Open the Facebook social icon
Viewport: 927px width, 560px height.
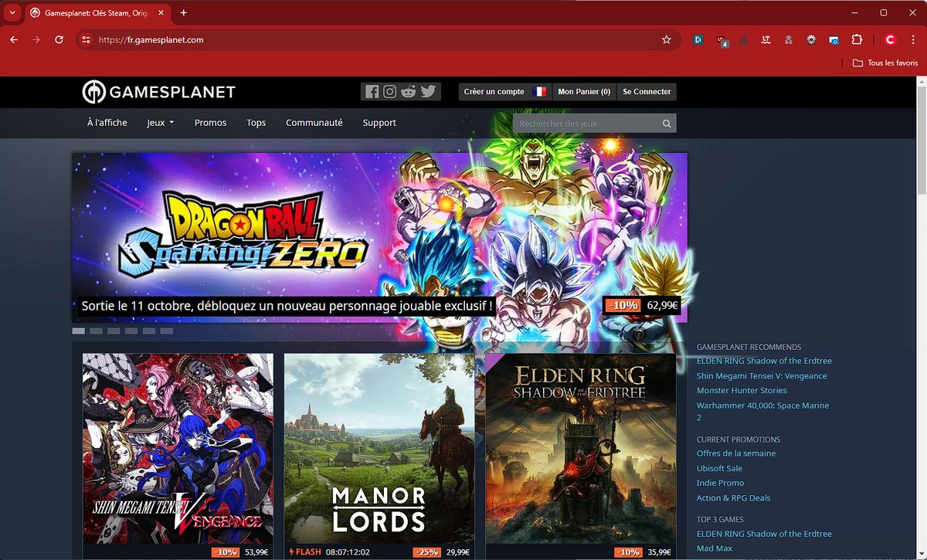[x=372, y=90]
